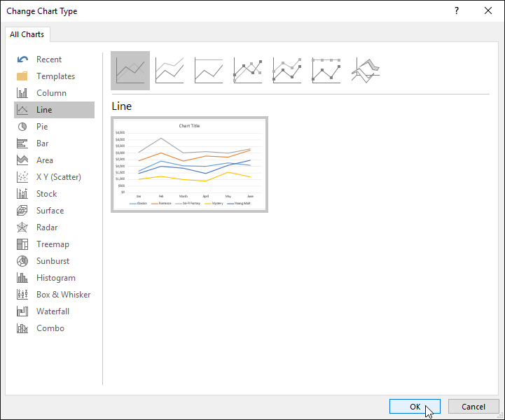Click the Stock chart icon
The height and width of the screenshot is (420, 505).
tap(22, 194)
